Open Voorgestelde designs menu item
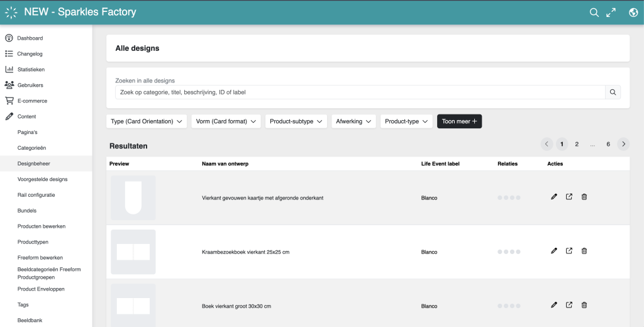The height and width of the screenshot is (327, 644). (42, 179)
